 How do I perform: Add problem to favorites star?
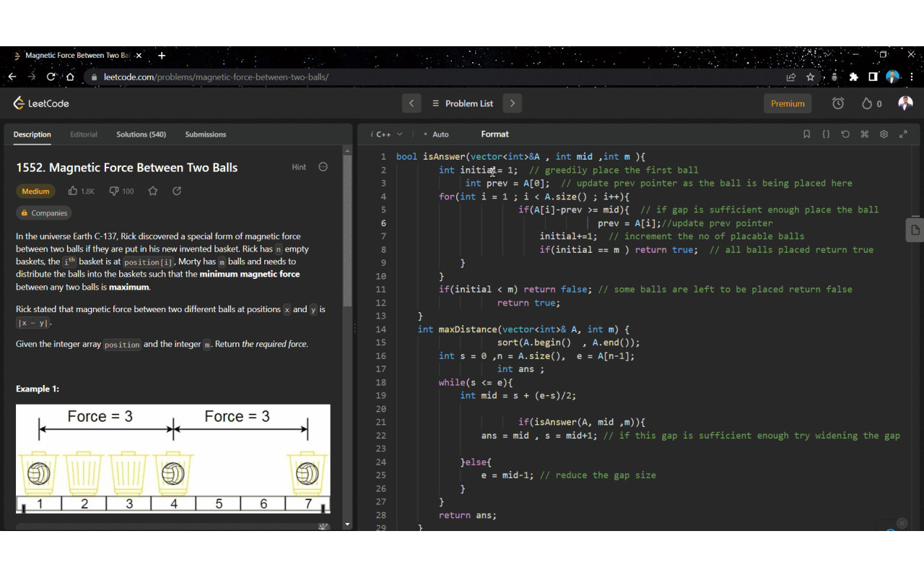tap(153, 191)
